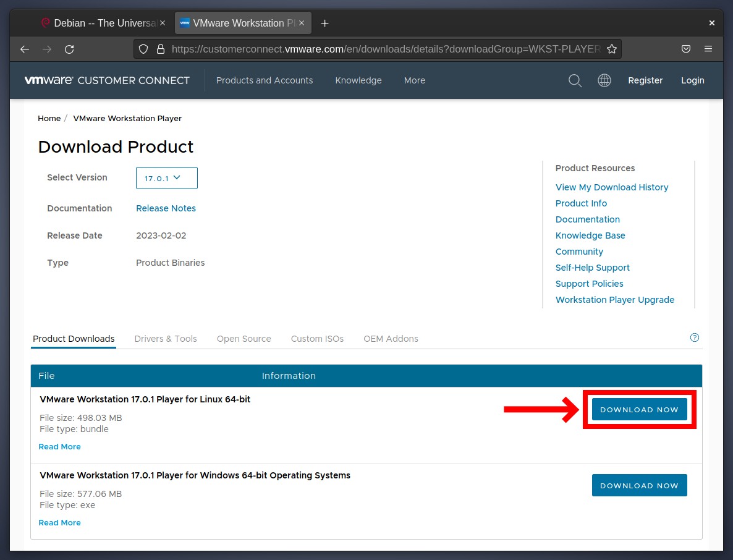Click 'File size: 577.06 MB' text
The image size is (733, 560).
[81, 494]
